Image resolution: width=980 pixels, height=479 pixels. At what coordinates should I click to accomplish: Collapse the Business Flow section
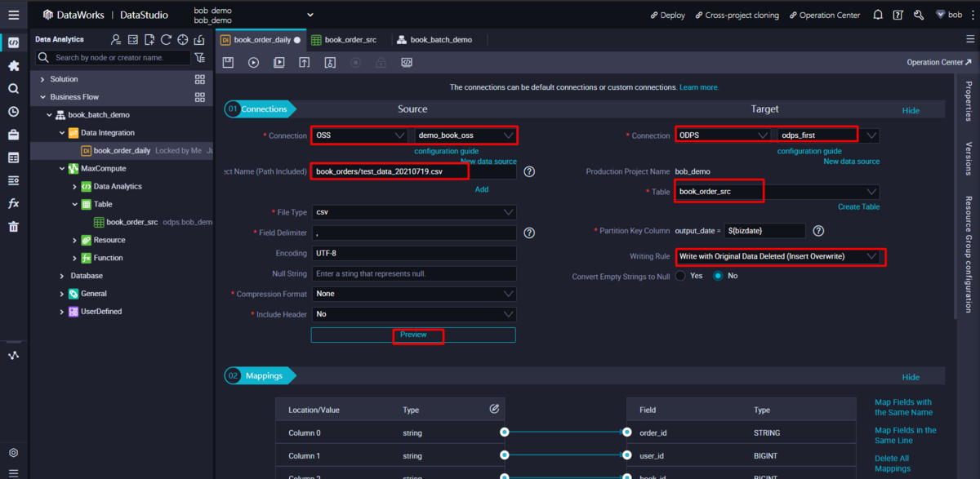pos(42,97)
